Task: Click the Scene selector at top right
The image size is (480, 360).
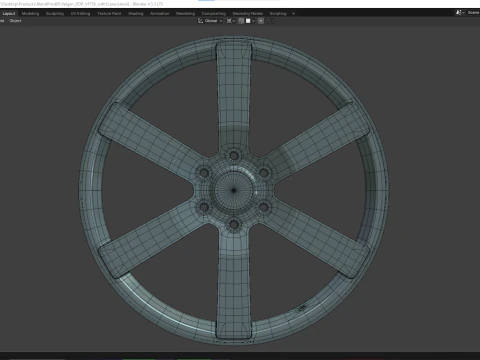Action: pos(473,13)
